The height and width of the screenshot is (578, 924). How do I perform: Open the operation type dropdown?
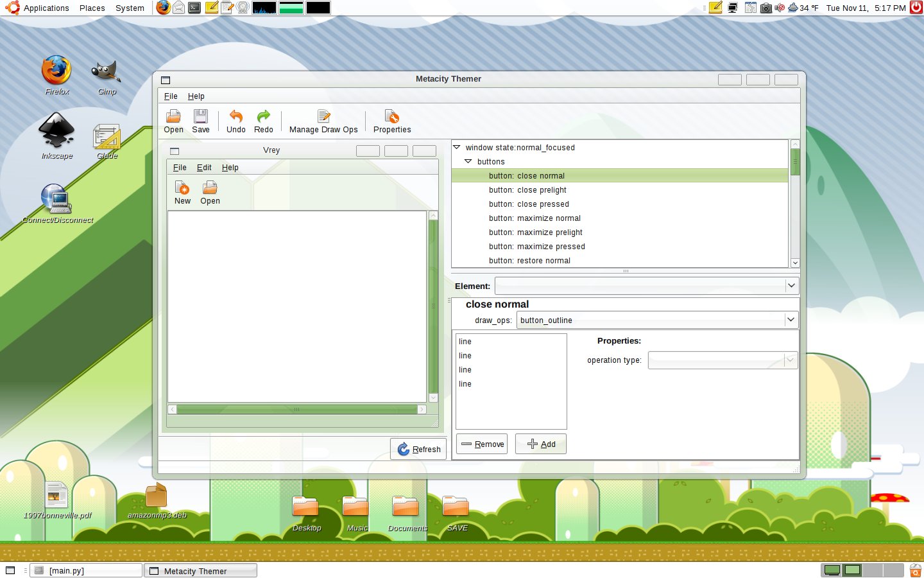pos(723,360)
